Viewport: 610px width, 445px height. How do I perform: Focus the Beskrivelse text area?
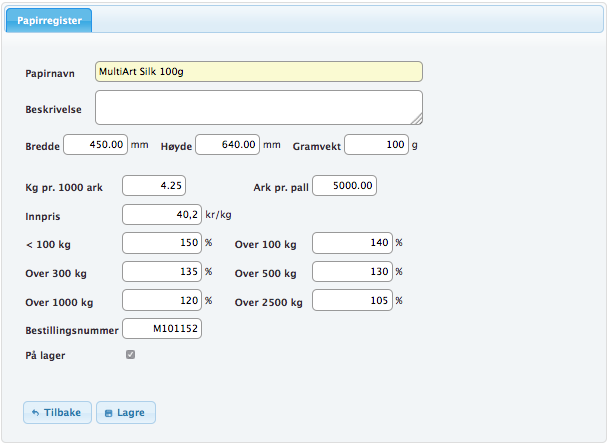pos(258,107)
